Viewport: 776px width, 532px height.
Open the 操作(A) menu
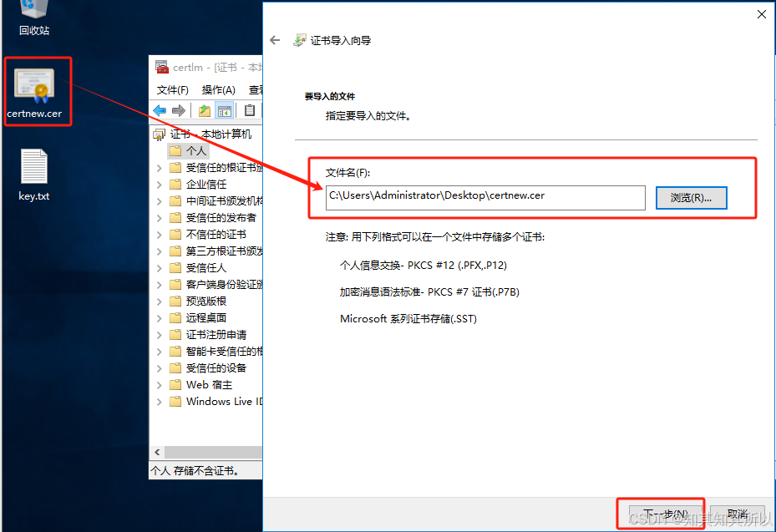219,89
